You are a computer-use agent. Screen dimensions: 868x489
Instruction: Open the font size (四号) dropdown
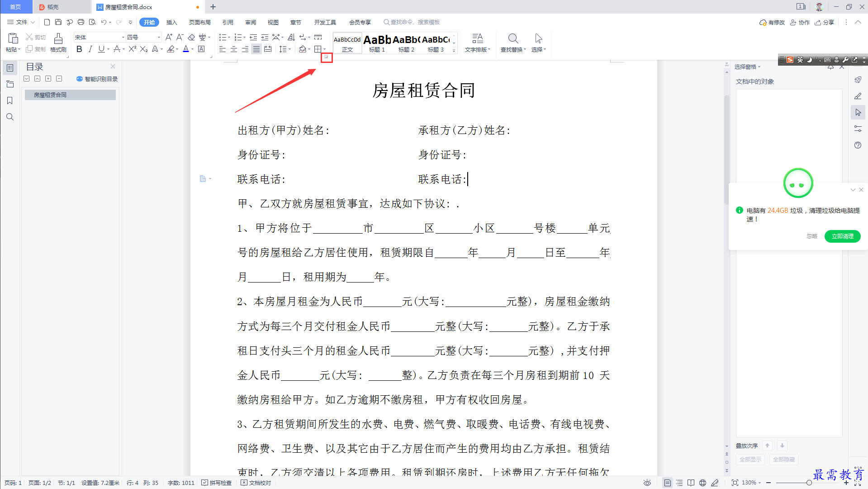tap(159, 37)
